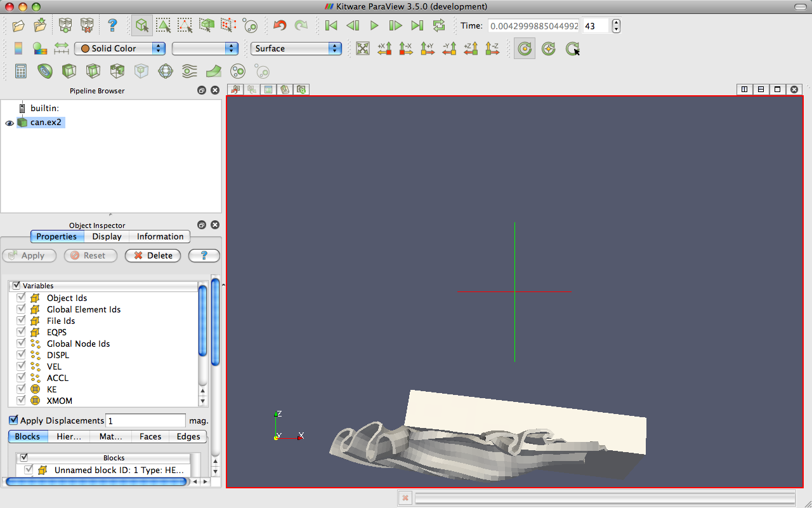Select the Faces tab
Viewport: 812px width, 508px height.
[150, 436]
